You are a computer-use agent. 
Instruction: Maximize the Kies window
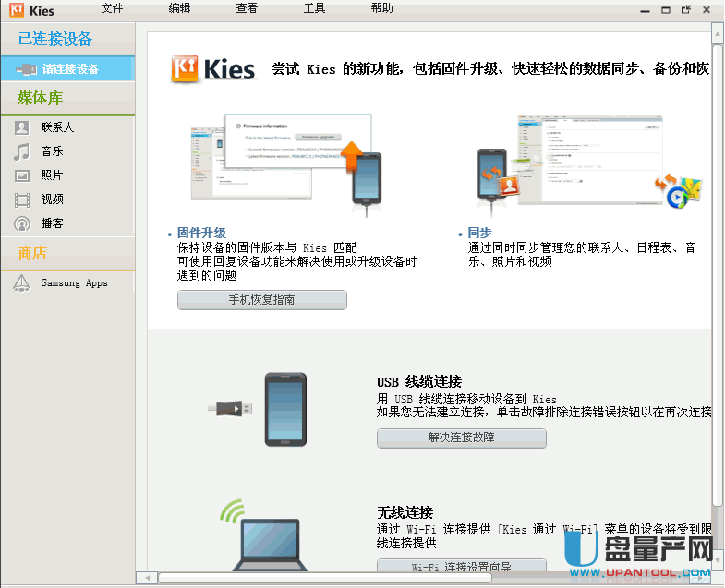[x=666, y=10]
